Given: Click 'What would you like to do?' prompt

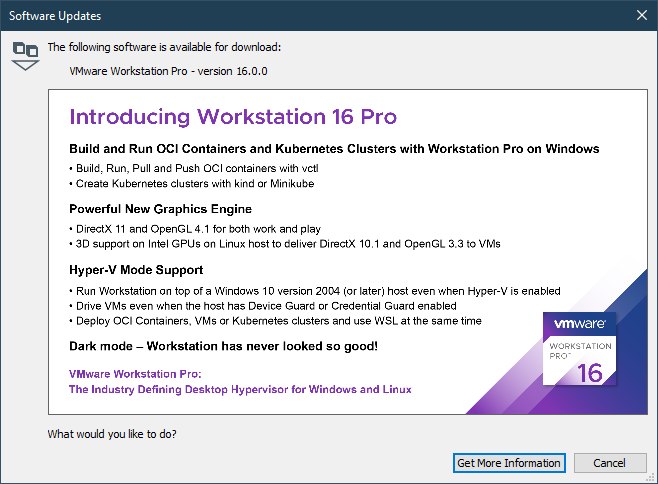Looking at the screenshot, I should tap(112, 434).
